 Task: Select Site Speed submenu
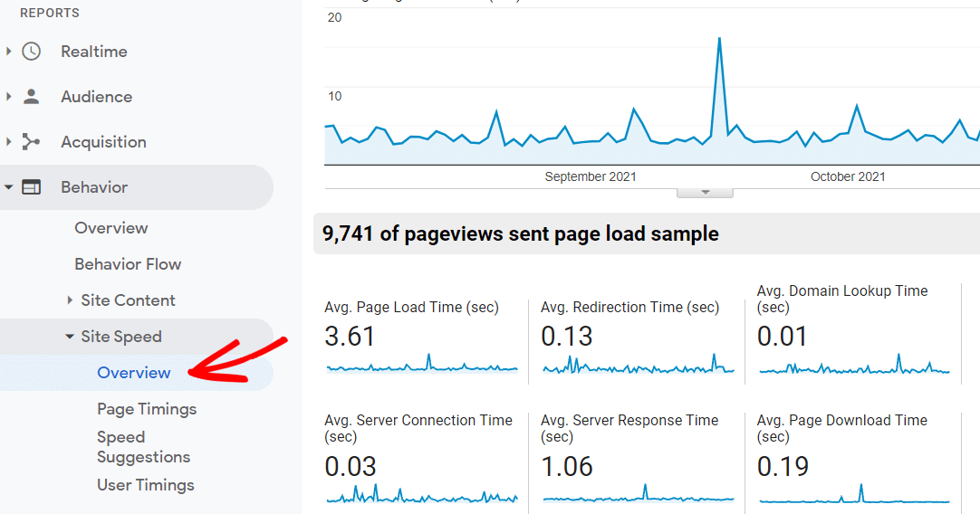click(121, 337)
